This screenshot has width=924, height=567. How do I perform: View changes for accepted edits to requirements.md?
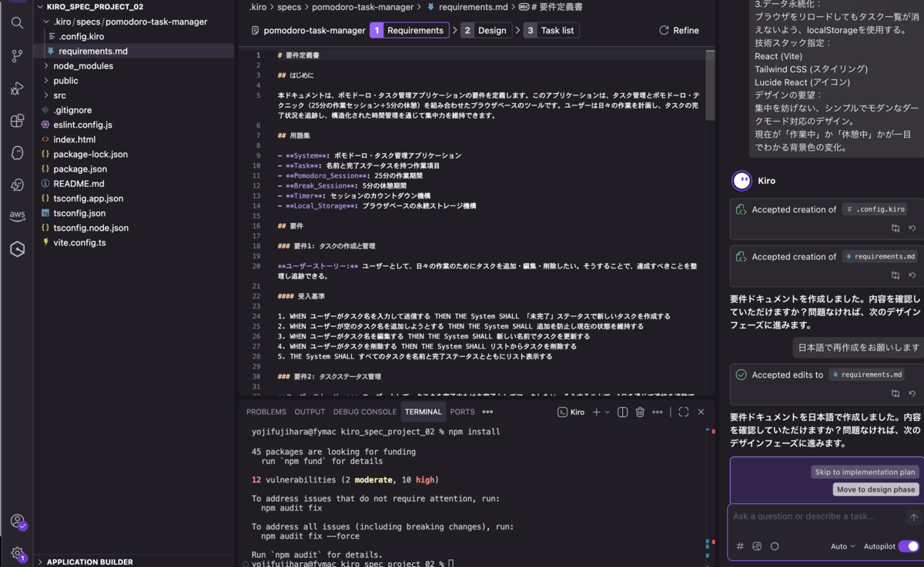click(x=896, y=393)
